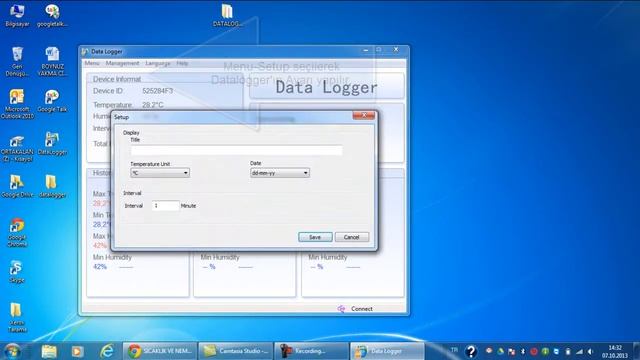Image resolution: width=640 pixels, height=360 pixels.
Task: Click the network signal tray icon
Action: pyautogui.click(x=579, y=351)
